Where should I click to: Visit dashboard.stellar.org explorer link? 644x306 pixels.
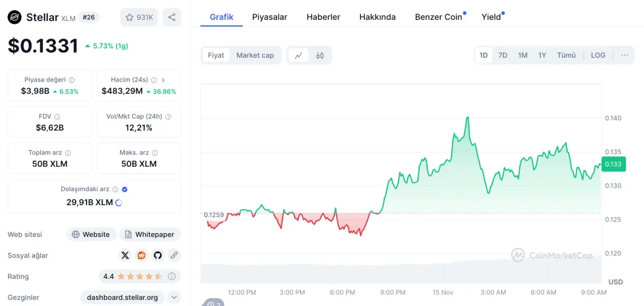pos(123,298)
